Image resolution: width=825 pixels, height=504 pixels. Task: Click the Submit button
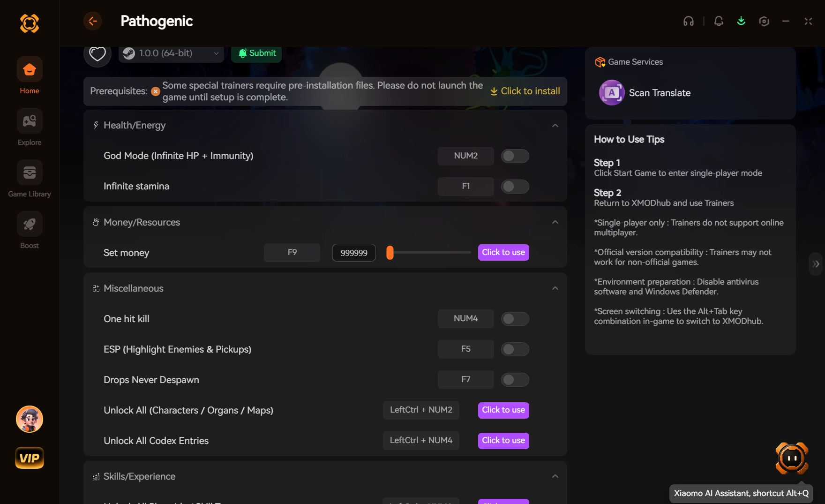click(257, 53)
